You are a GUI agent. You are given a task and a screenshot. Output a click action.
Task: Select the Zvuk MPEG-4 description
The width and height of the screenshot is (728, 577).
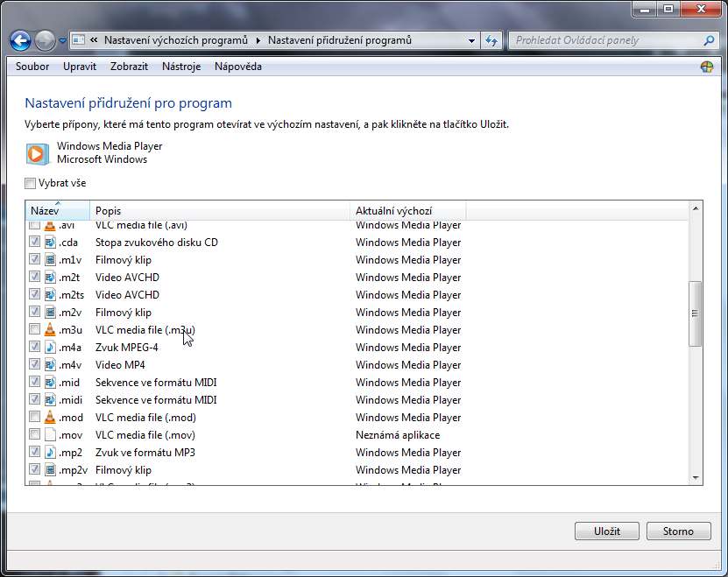tap(127, 348)
